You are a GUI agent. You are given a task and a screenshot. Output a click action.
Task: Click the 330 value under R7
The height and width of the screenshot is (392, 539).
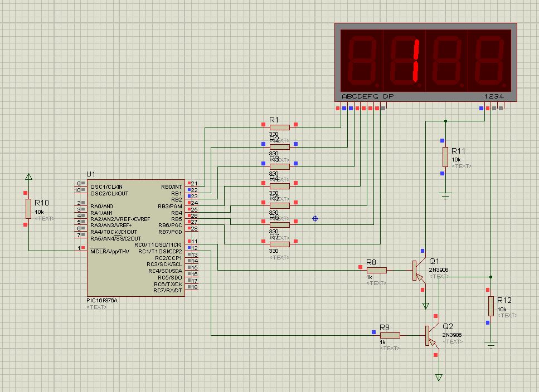click(x=274, y=251)
